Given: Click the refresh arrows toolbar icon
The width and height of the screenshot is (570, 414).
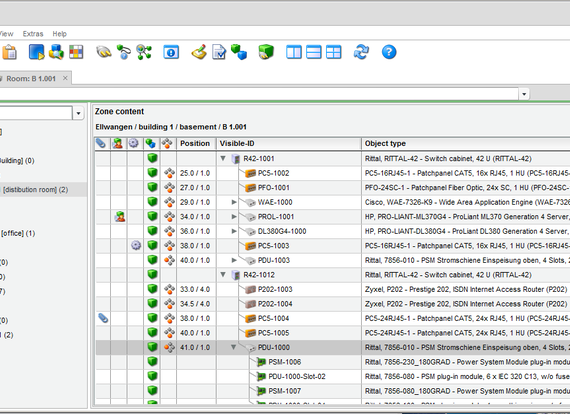Looking at the screenshot, I should tap(361, 52).
